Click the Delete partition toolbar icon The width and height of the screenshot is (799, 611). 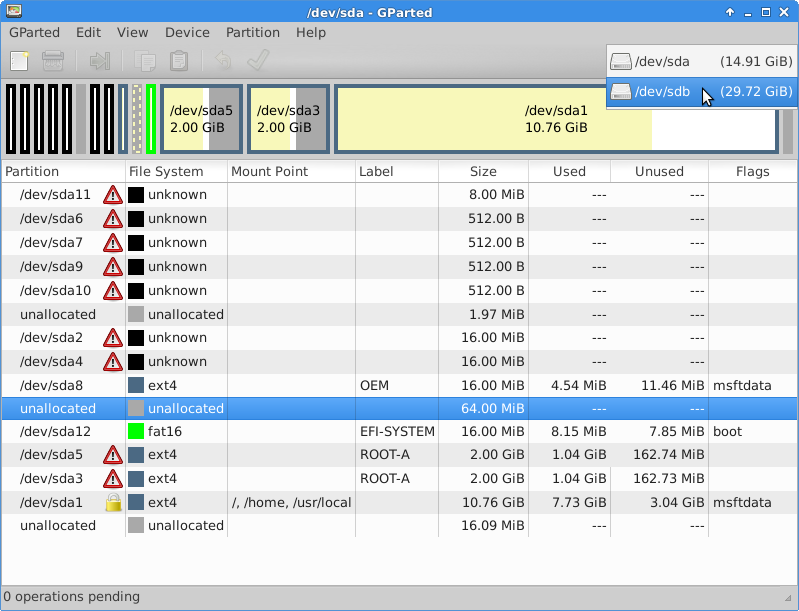pyautogui.click(x=52, y=61)
